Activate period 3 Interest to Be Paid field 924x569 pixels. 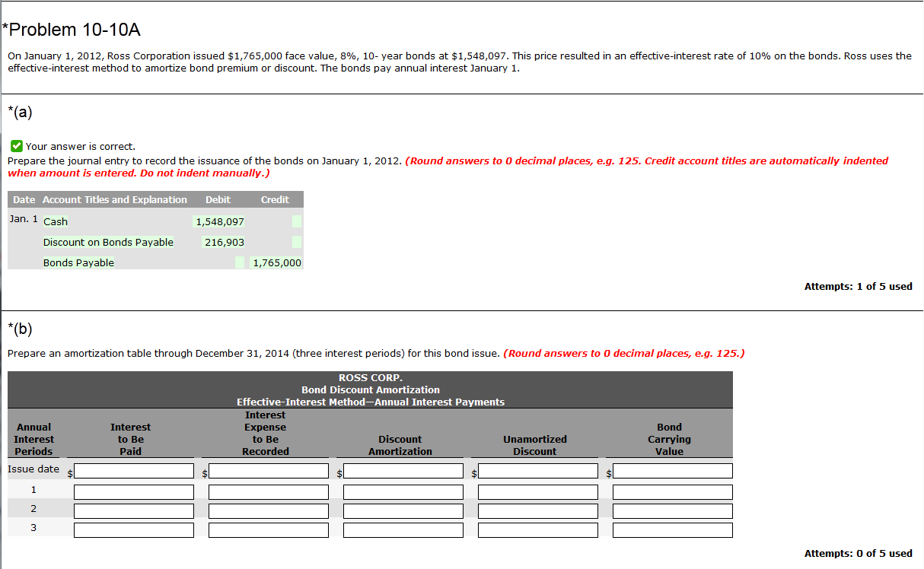pyautogui.click(x=134, y=530)
